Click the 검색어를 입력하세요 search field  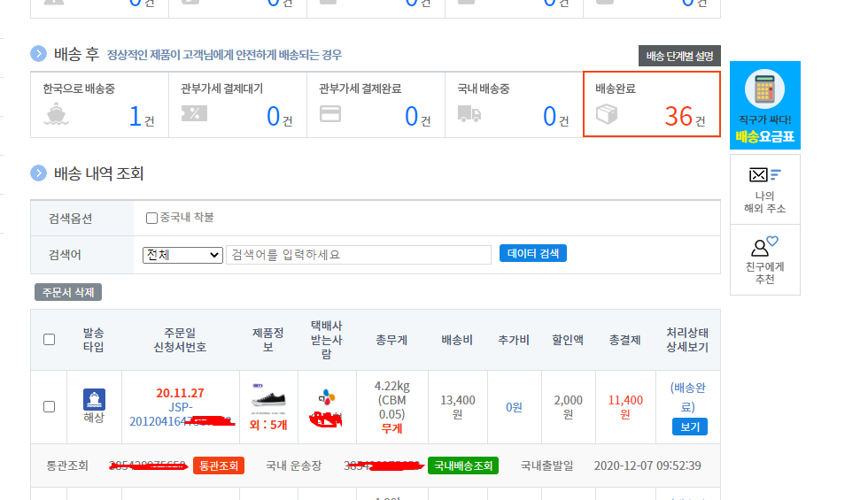[359, 255]
